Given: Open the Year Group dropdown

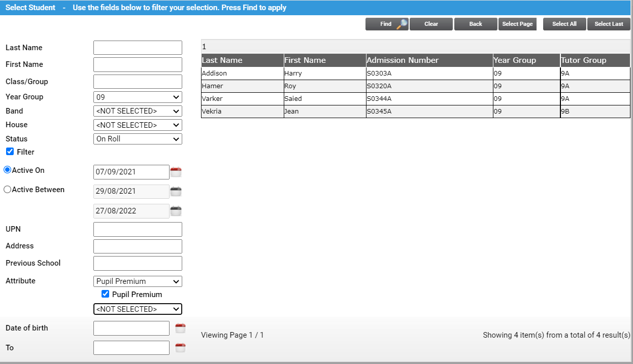Looking at the screenshot, I should click(x=137, y=97).
